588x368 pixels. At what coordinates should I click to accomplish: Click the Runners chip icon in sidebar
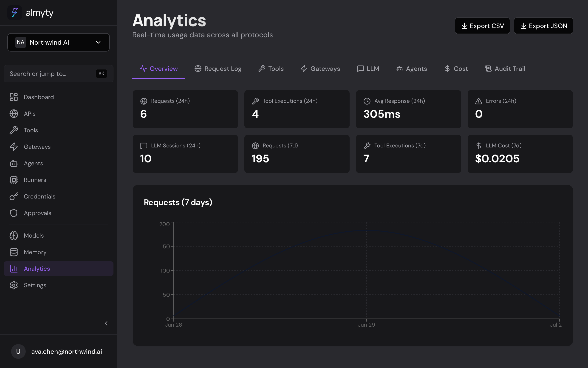pyautogui.click(x=14, y=180)
